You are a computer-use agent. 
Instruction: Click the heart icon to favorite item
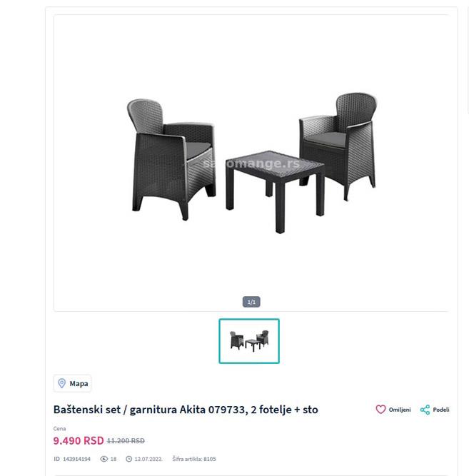click(380, 410)
